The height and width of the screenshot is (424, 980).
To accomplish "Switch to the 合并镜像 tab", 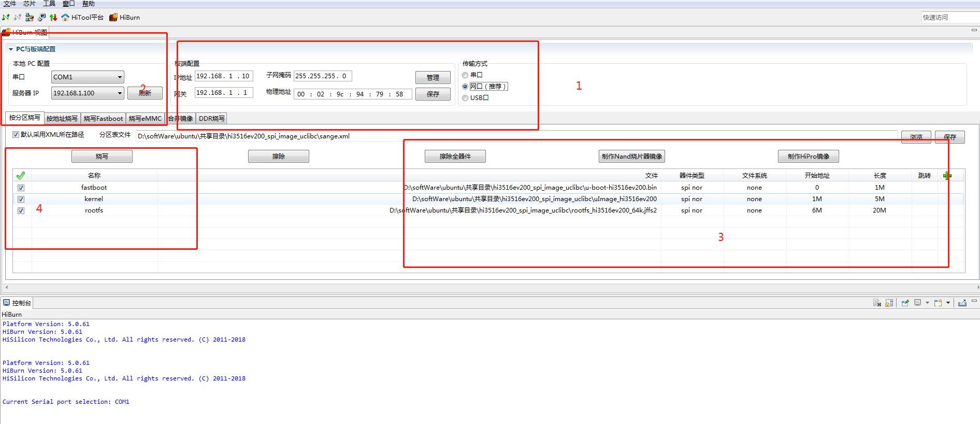I will 180,119.
